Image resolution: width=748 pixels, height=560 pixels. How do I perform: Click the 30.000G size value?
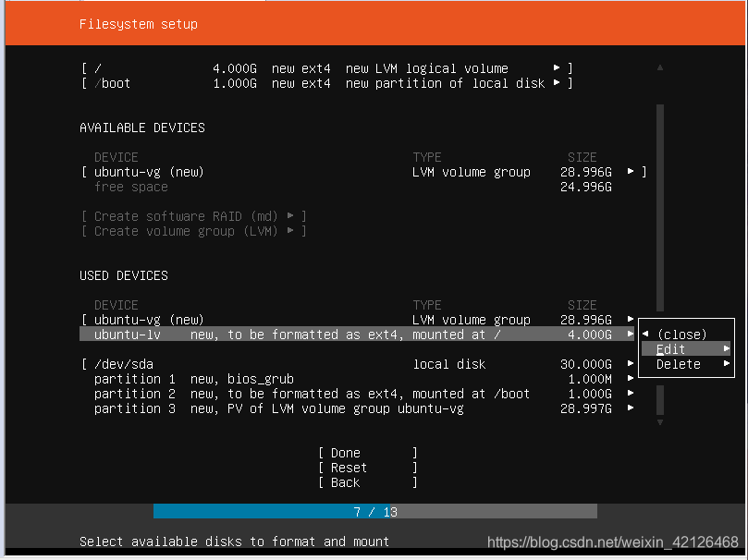586,364
